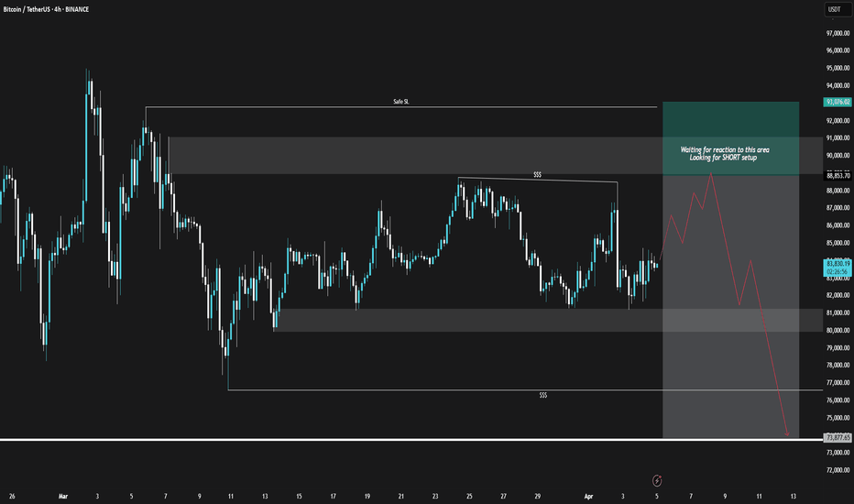Select the red projected price path arrowhead
The image size is (854, 504).
787,433
